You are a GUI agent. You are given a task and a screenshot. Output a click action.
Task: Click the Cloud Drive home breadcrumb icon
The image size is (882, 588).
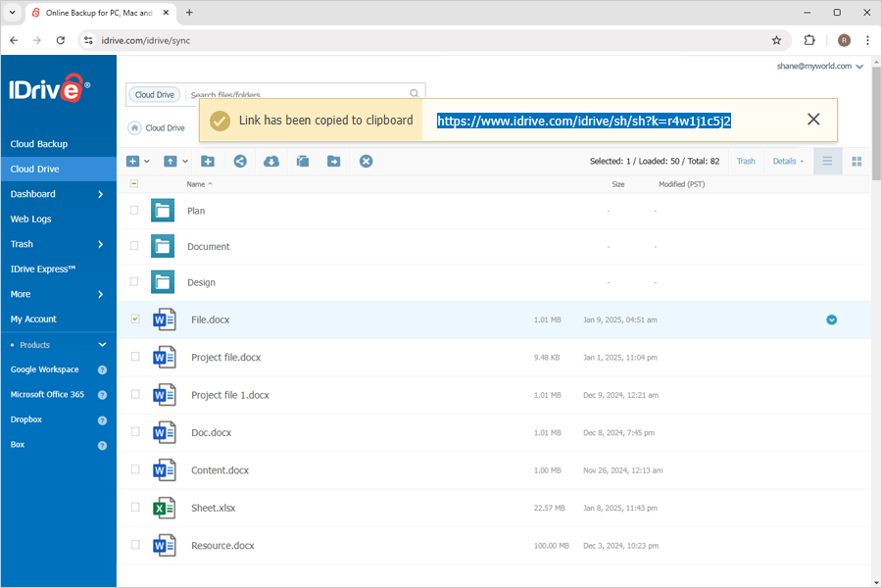click(134, 127)
